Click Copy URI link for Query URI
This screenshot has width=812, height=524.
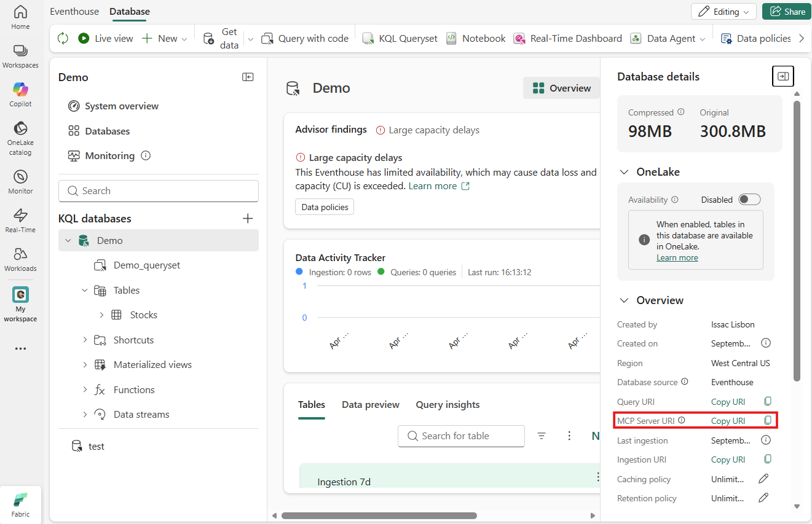tap(728, 402)
